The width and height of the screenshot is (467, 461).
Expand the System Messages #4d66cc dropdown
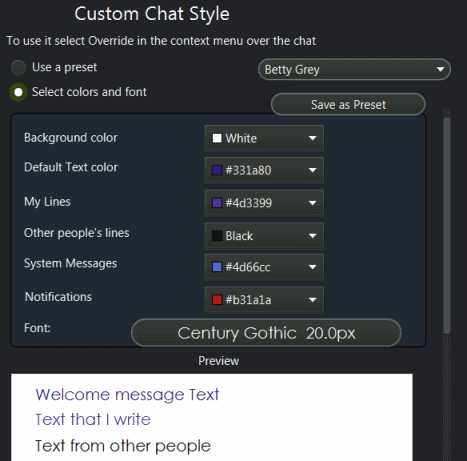(x=264, y=267)
